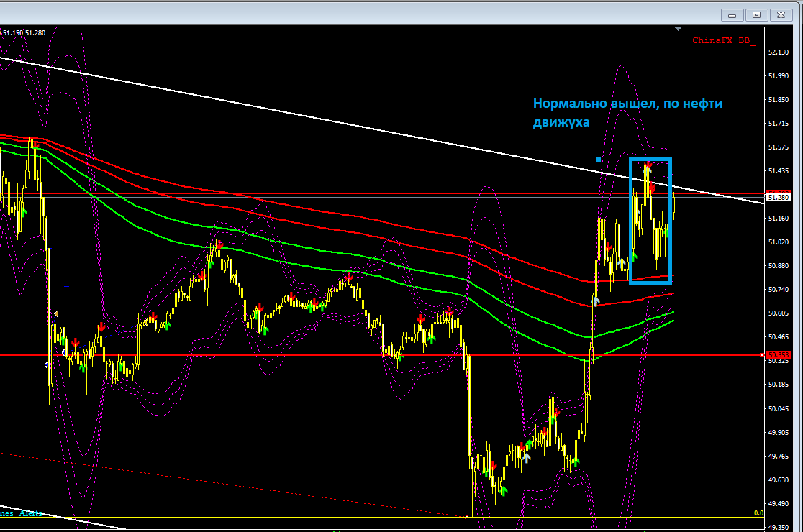This screenshot has width=803, height=532.
Task: Click price scale value 50.045
Action: click(x=779, y=409)
